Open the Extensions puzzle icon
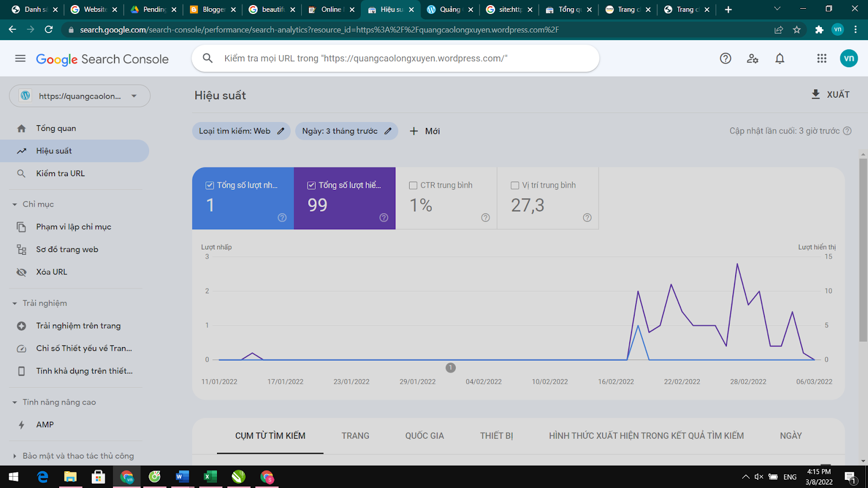This screenshot has width=868, height=488. (x=819, y=30)
